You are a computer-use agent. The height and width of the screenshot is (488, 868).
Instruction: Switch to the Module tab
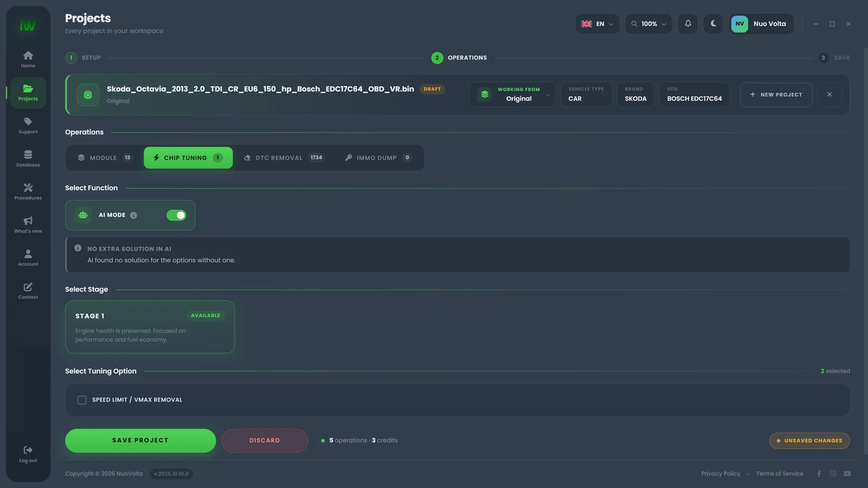(x=105, y=158)
